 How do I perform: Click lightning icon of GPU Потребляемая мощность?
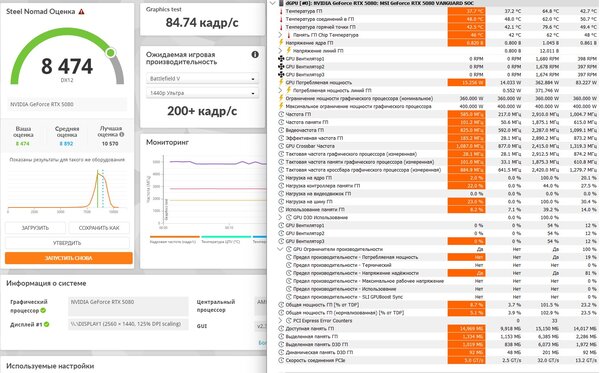point(281,82)
